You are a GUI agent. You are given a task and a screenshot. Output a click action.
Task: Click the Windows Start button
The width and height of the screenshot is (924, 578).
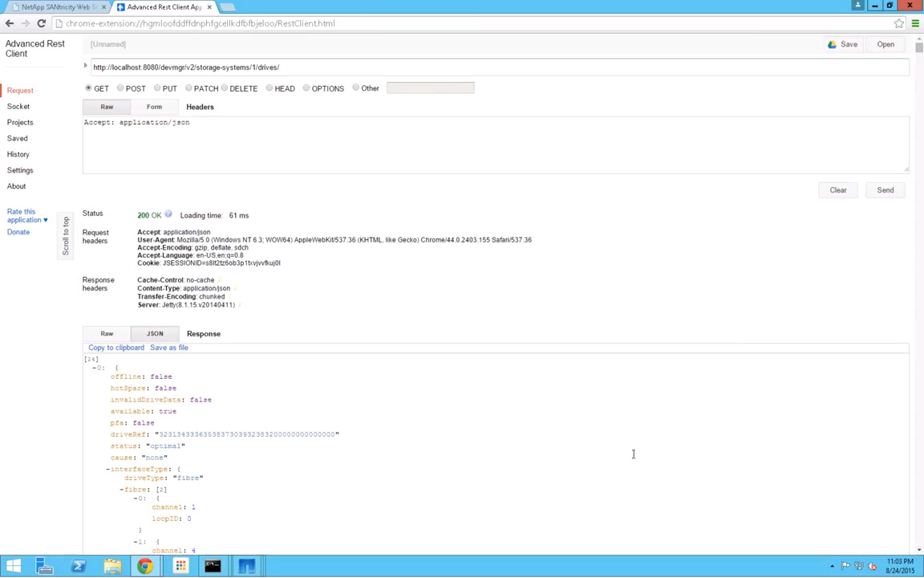tap(14, 567)
